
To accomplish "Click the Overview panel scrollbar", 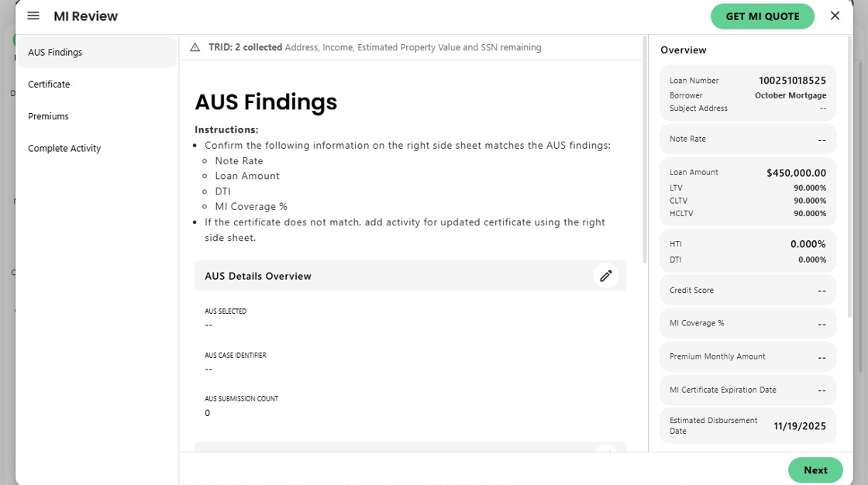I will coord(850,178).
